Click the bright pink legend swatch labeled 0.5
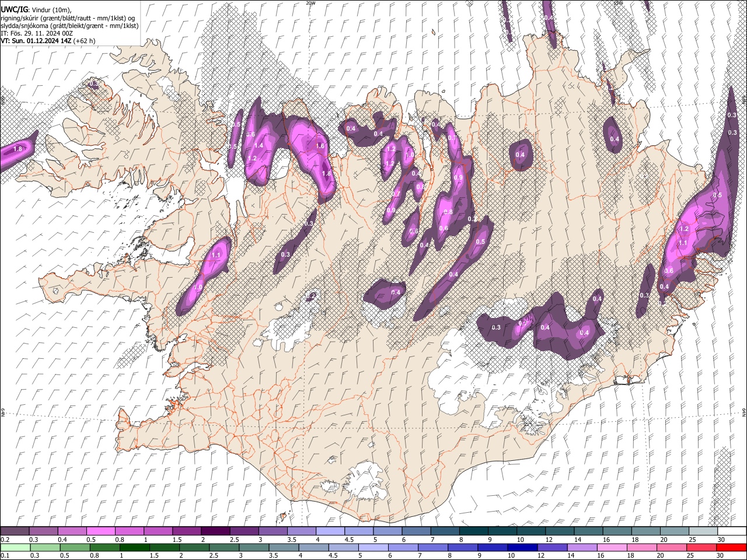 (100, 531)
